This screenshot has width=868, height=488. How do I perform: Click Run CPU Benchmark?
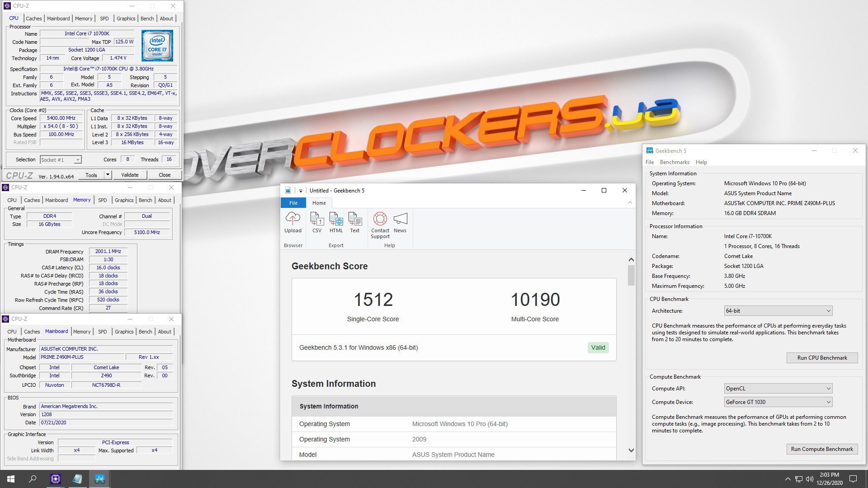pyautogui.click(x=822, y=358)
